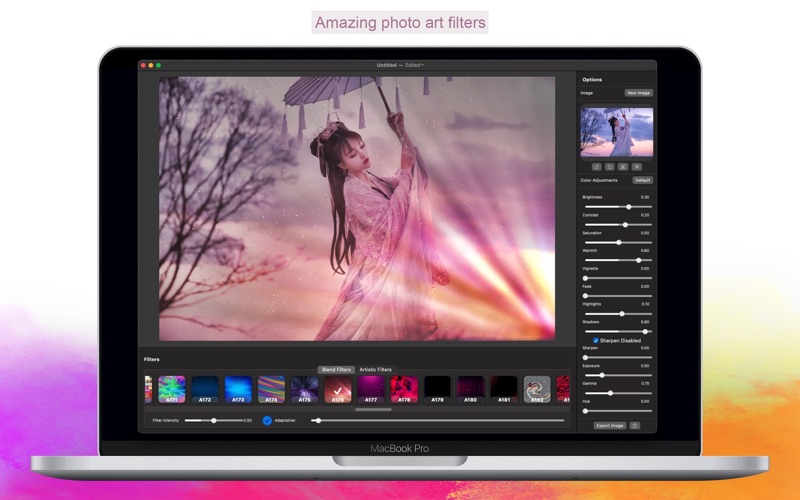800x500 pixels.
Task: Adjust the Shadows slider
Action: tap(618, 332)
